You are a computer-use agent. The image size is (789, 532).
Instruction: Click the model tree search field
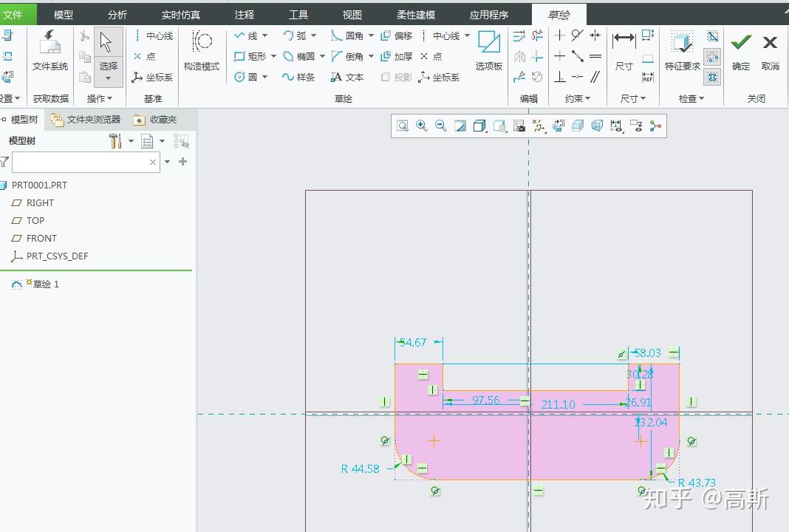point(80,162)
